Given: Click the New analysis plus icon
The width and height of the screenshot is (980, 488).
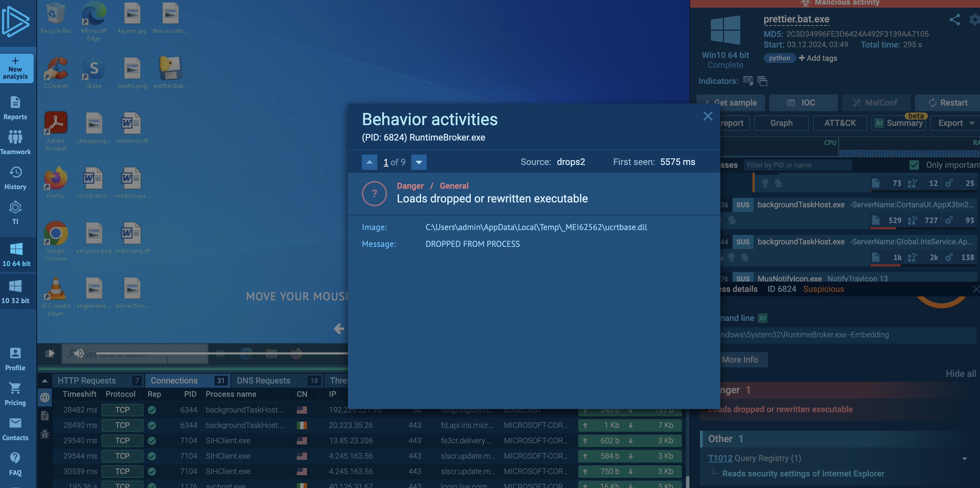Looking at the screenshot, I should (x=15, y=61).
